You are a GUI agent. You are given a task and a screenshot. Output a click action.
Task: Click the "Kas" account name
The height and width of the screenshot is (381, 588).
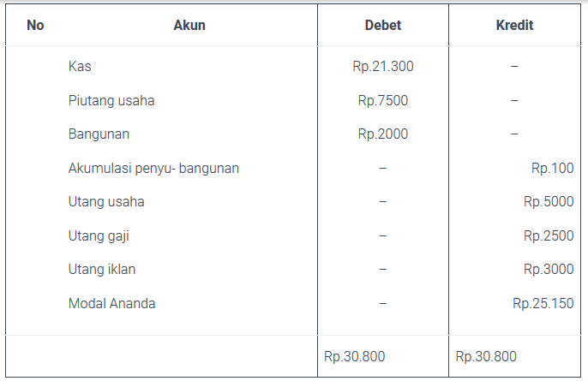click(80, 66)
